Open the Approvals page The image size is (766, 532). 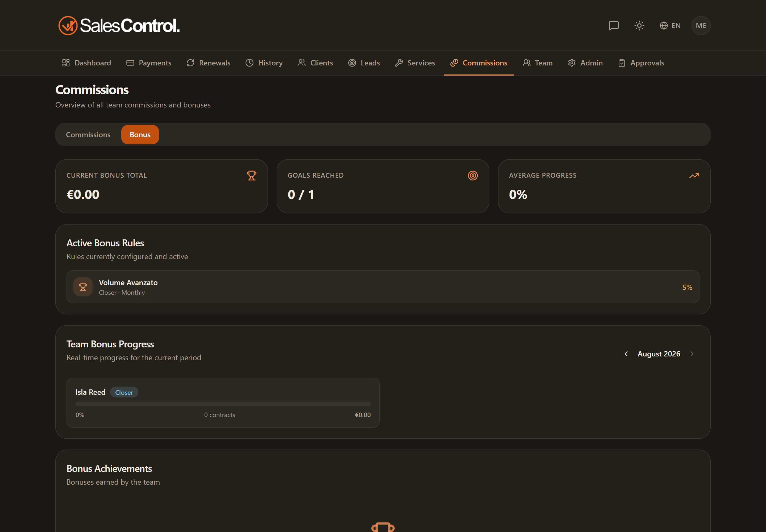click(641, 63)
